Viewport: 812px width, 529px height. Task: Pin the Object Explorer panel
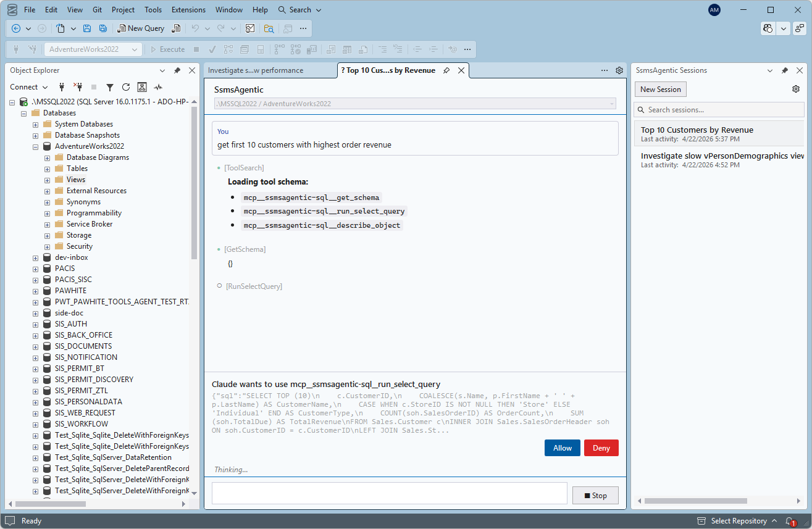pos(177,70)
